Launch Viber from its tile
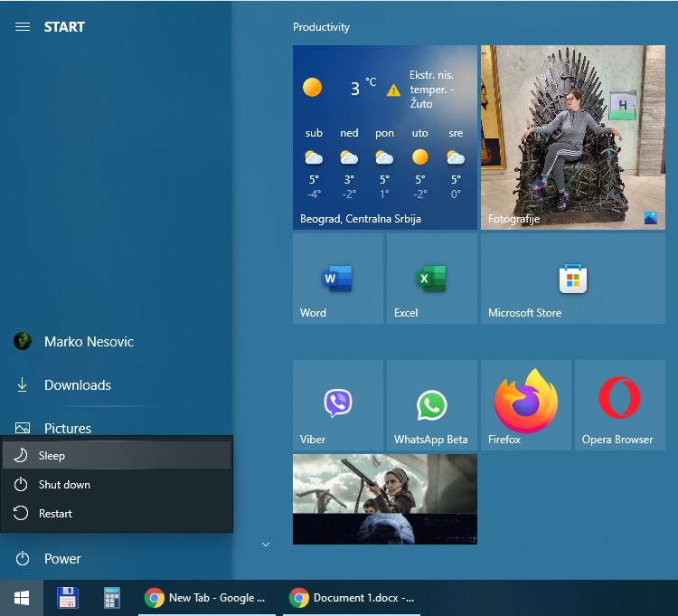 click(x=338, y=405)
